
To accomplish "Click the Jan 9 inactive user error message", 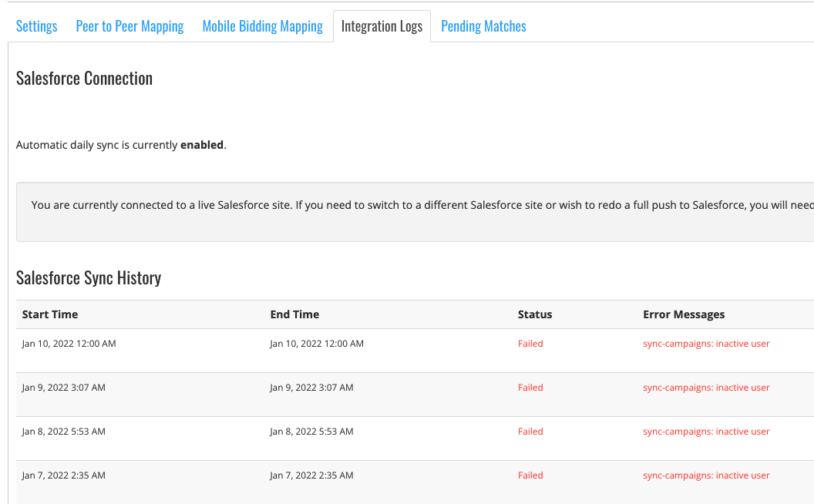I will pyautogui.click(x=706, y=388).
